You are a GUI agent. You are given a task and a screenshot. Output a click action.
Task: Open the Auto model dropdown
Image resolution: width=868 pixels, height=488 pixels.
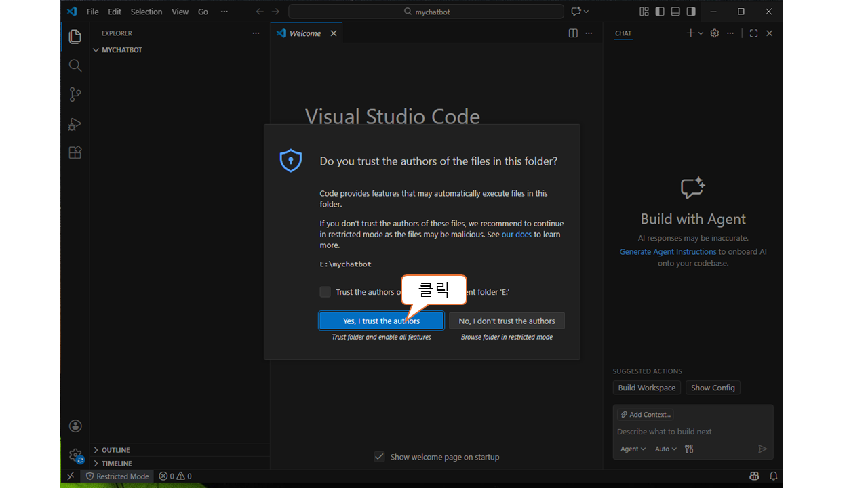click(x=665, y=449)
